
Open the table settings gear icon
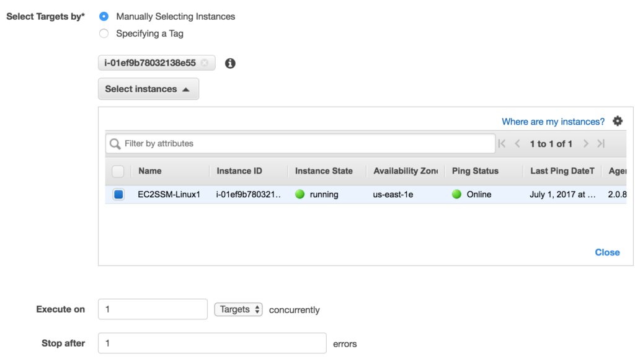pos(618,122)
